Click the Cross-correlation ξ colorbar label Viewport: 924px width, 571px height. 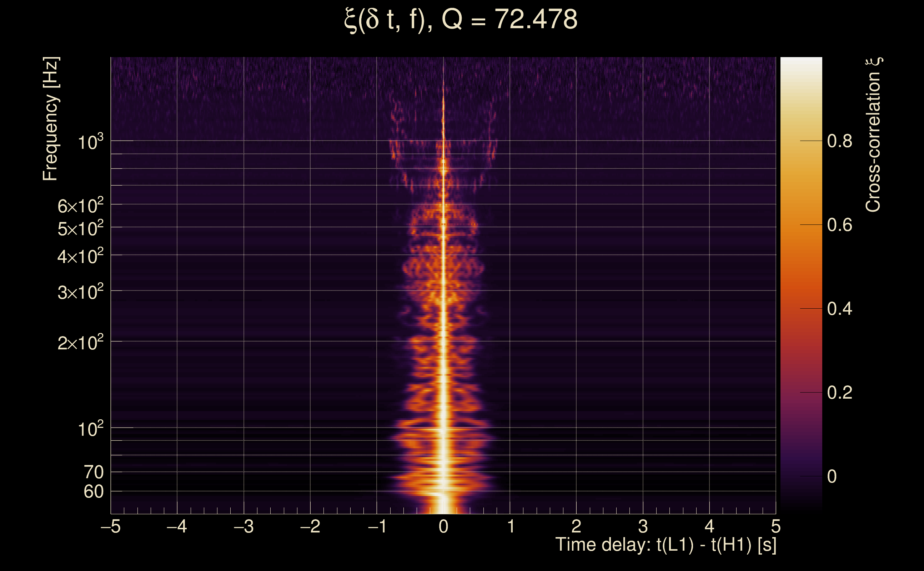click(873, 135)
